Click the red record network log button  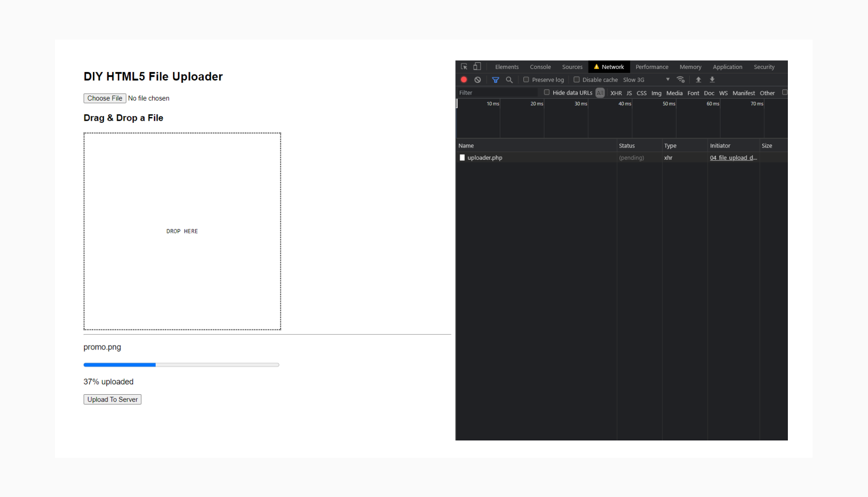(x=464, y=80)
